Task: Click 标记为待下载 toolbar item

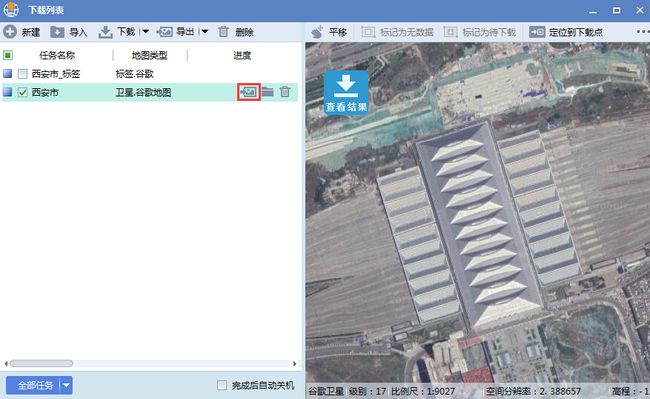Action: tap(480, 32)
